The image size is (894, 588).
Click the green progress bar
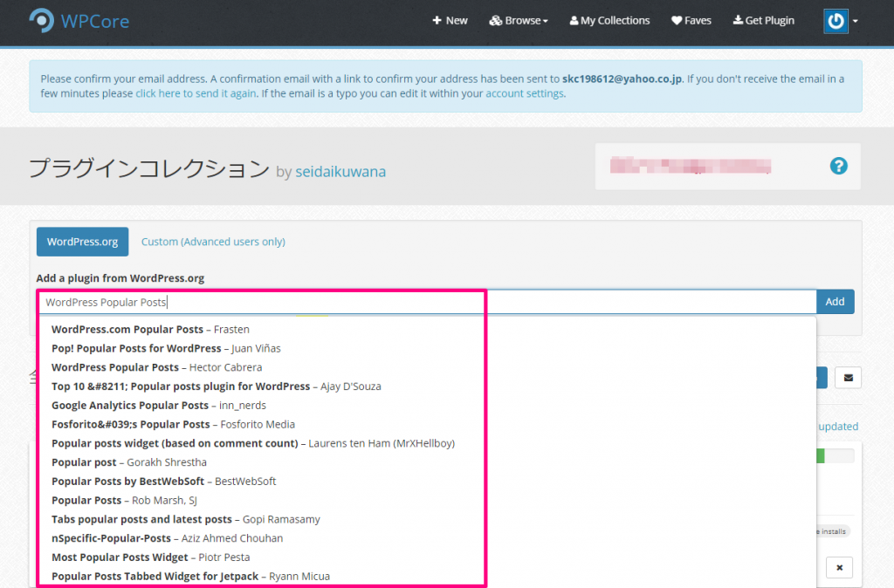click(821, 455)
